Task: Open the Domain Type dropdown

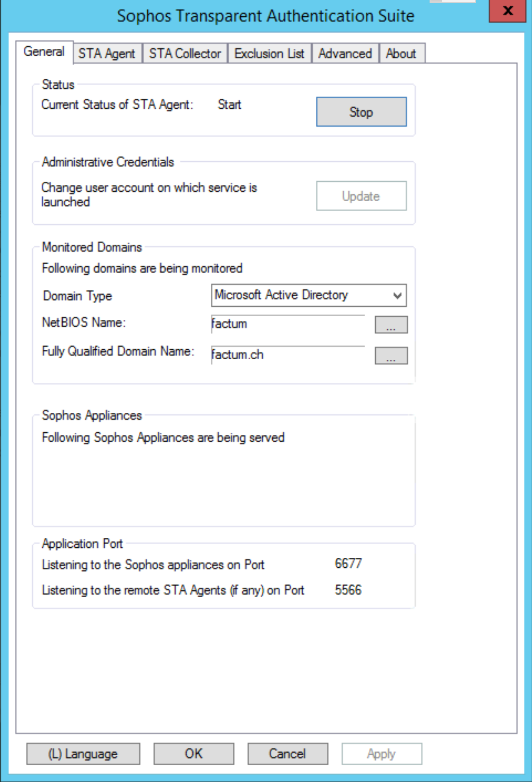Action: click(309, 295)
